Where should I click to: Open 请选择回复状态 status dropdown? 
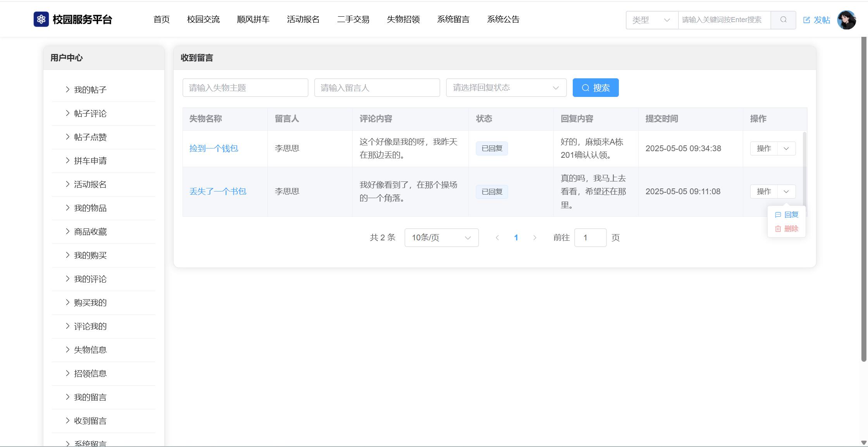click(x=506, y=88)
